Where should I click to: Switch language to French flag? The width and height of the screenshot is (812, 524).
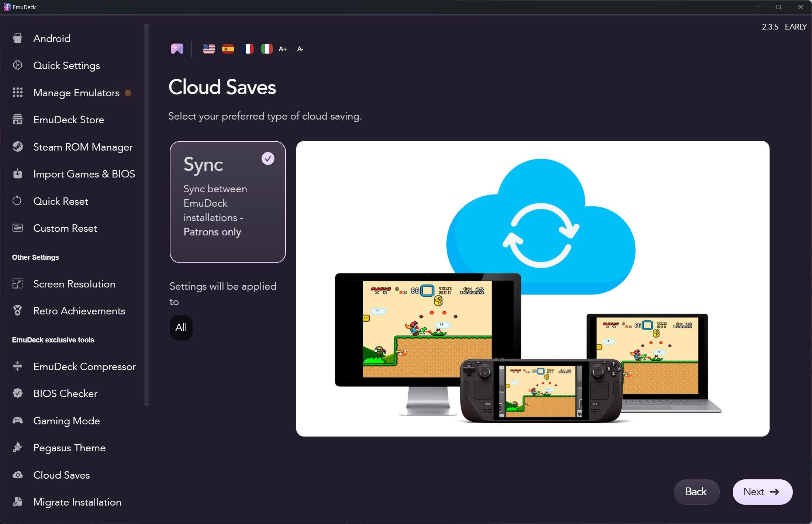point(248,49)
